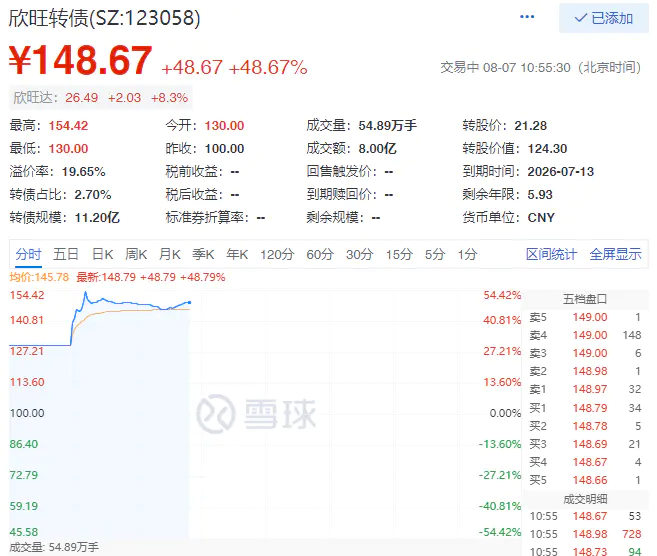Click the 今开 value 130.00
This screenshot has height=556, width=657.
pyautogui.click(x=224, y=126)
